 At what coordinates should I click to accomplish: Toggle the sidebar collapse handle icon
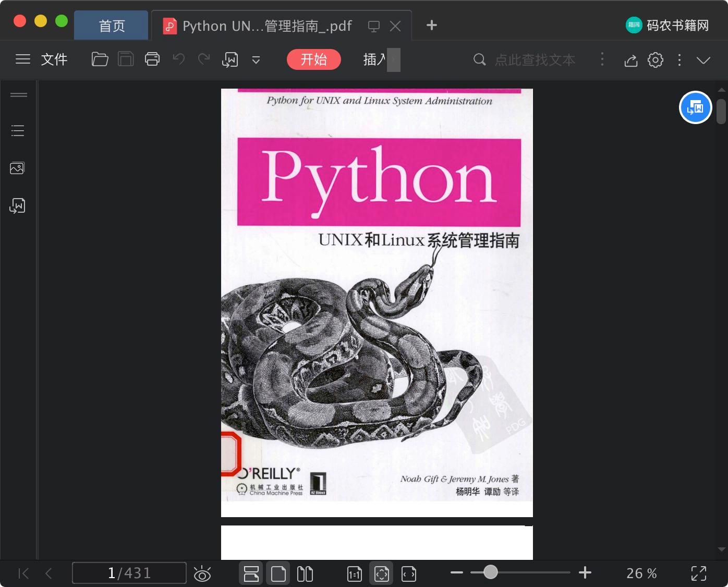pos(19,95)
